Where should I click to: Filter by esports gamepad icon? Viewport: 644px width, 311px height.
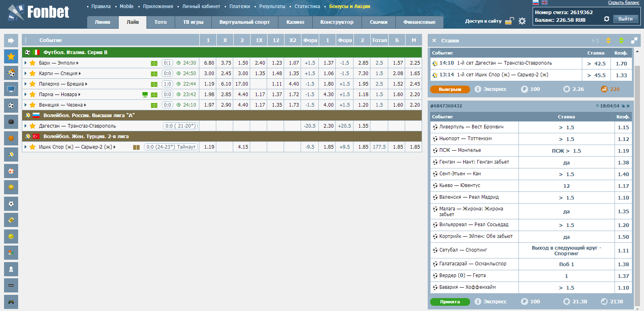[11, 302]
